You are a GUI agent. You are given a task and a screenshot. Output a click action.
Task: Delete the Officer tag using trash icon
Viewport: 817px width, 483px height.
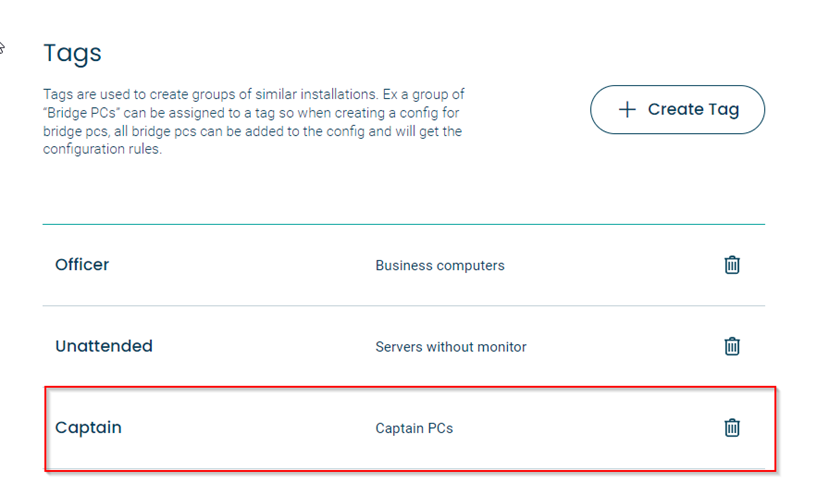tap(732, 265)
